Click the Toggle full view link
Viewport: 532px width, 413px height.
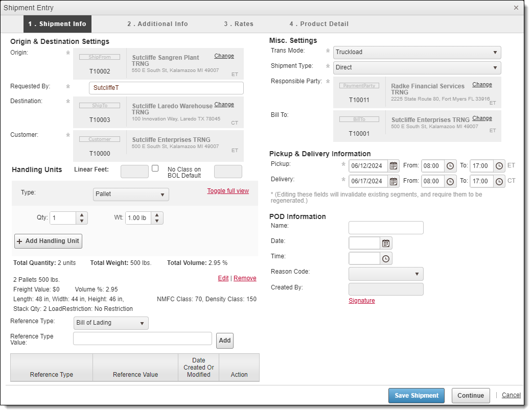228,191
